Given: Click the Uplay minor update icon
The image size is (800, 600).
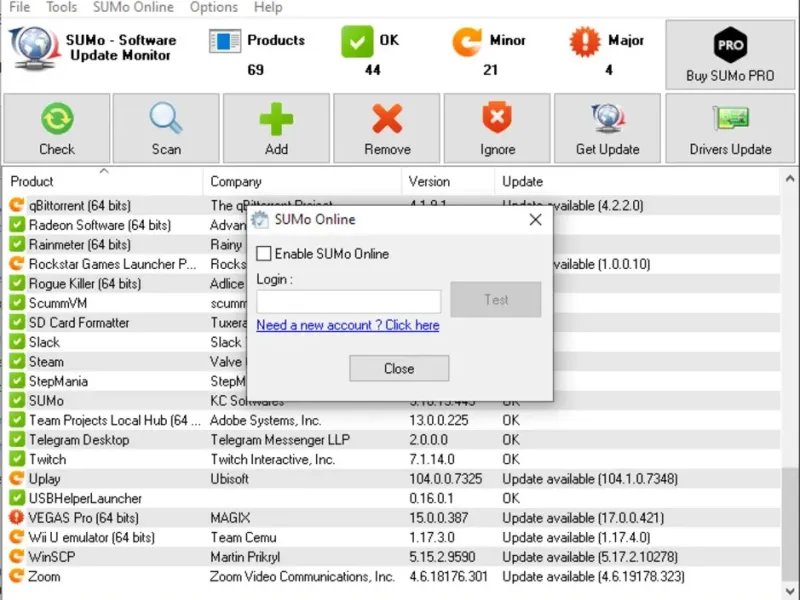Looking at the screenshot, I should [x=17, y=479].
